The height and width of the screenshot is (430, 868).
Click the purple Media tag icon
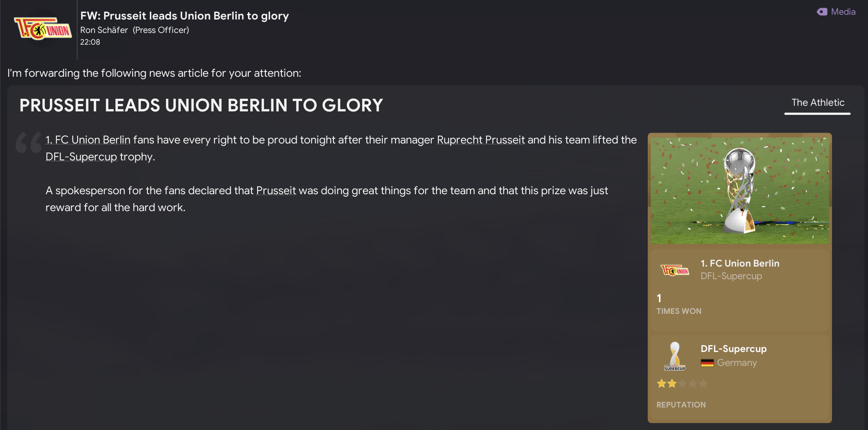coord(822,12)
